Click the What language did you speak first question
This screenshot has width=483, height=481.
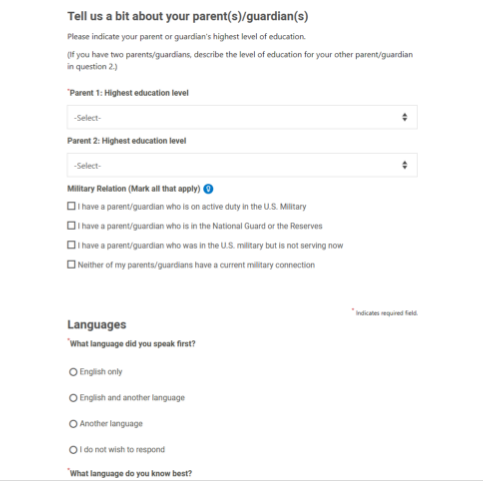click(132, 344)
